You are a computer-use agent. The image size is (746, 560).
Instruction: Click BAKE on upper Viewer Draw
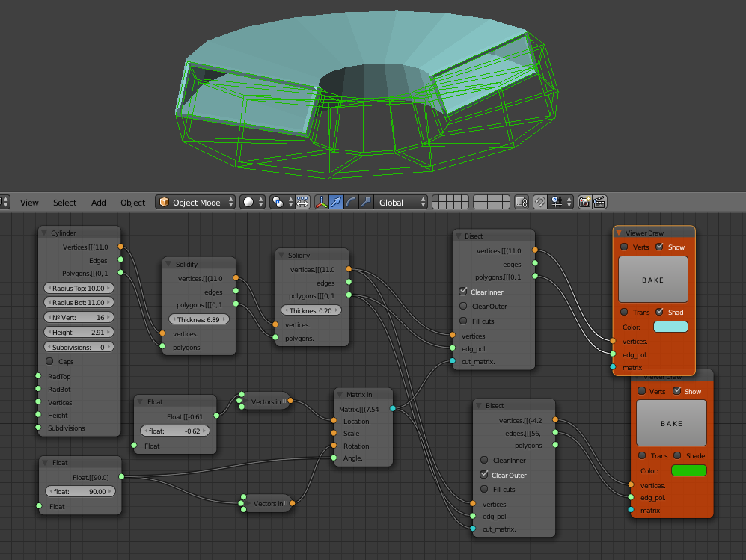pyautogui.click(x=652, y=280)
